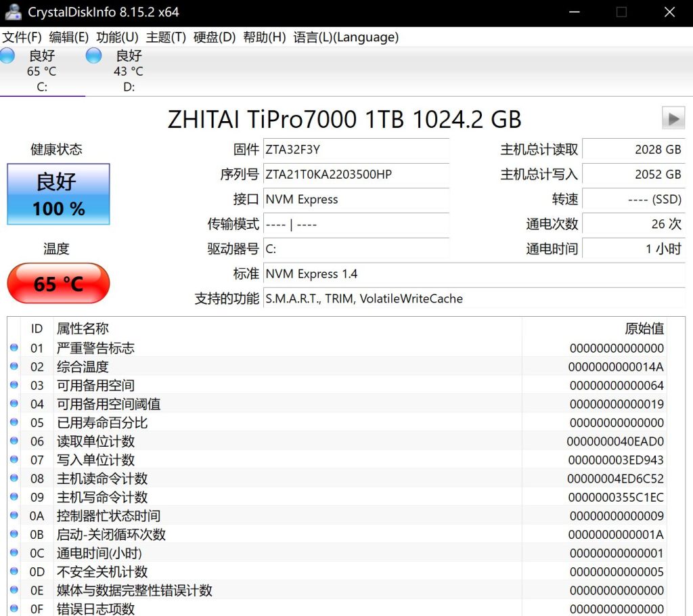The image size is (693, 616).
Task: Click the CrystalDiskInfo app icon in title bar
Action: pyautogui.click(x=13, y=12)
